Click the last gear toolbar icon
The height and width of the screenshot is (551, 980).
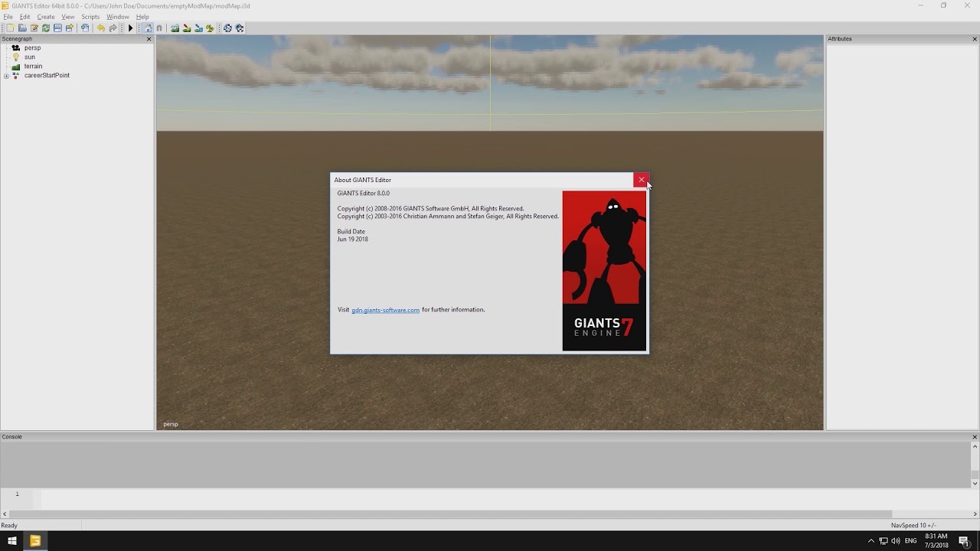[240, 28]
